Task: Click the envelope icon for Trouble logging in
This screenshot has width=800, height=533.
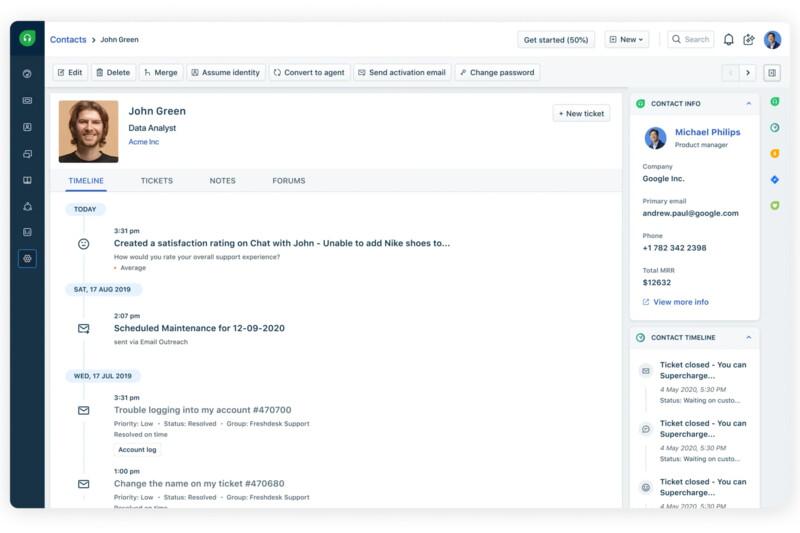Action: [84, 410]
